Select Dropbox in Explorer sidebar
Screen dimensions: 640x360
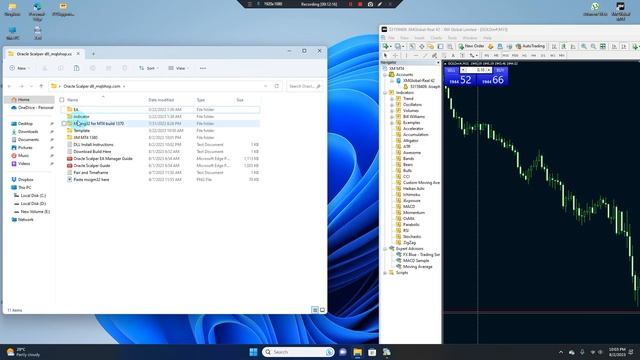click(25, 180)
